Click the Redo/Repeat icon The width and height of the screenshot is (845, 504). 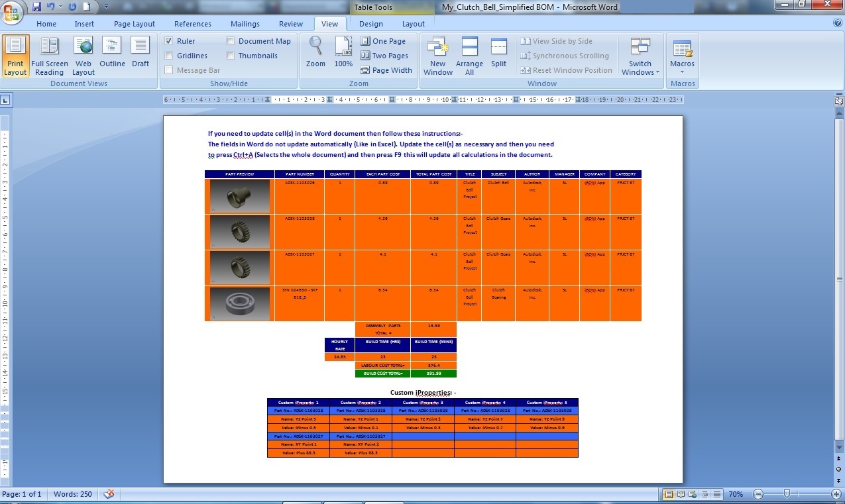coord(72,7)
